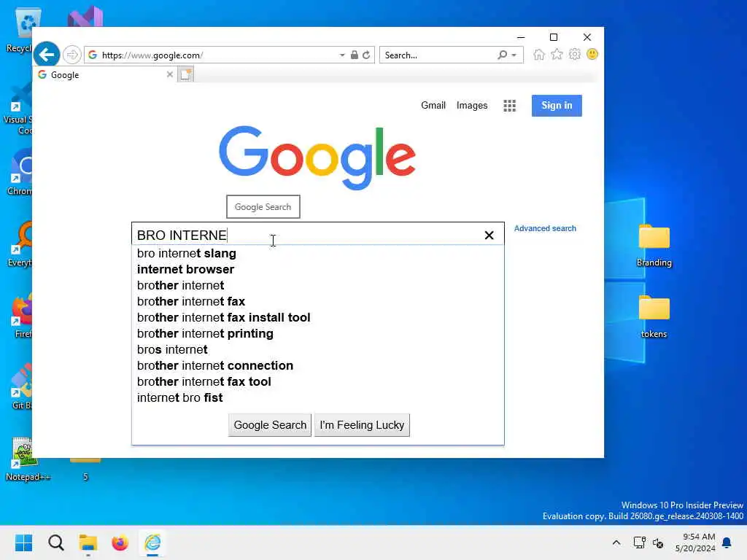747x560 pixels.
Task: Click the smiley feedback icon
Action: pos(592,54)
